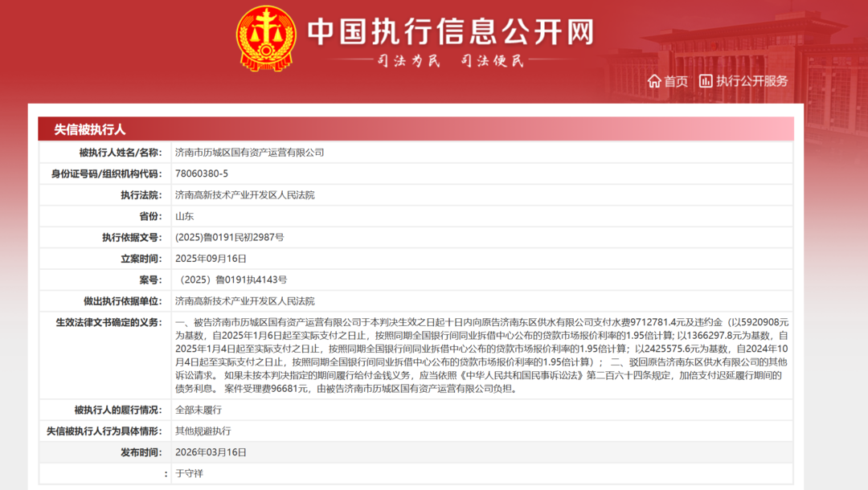Click the publish date 2026年03月16日

211,452
